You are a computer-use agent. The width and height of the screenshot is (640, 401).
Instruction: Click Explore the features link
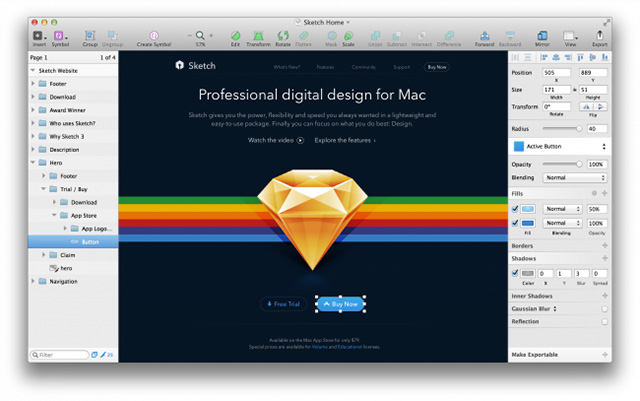click(x=345, y=140)
